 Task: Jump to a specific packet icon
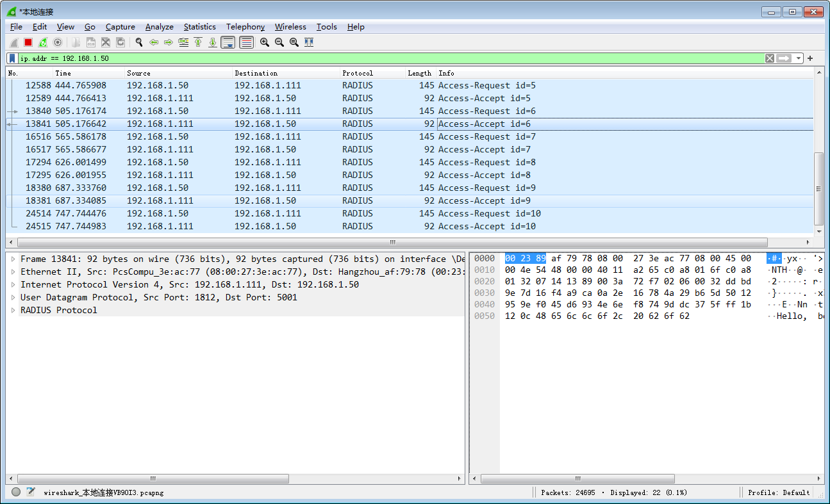click(x=183, y=42)
